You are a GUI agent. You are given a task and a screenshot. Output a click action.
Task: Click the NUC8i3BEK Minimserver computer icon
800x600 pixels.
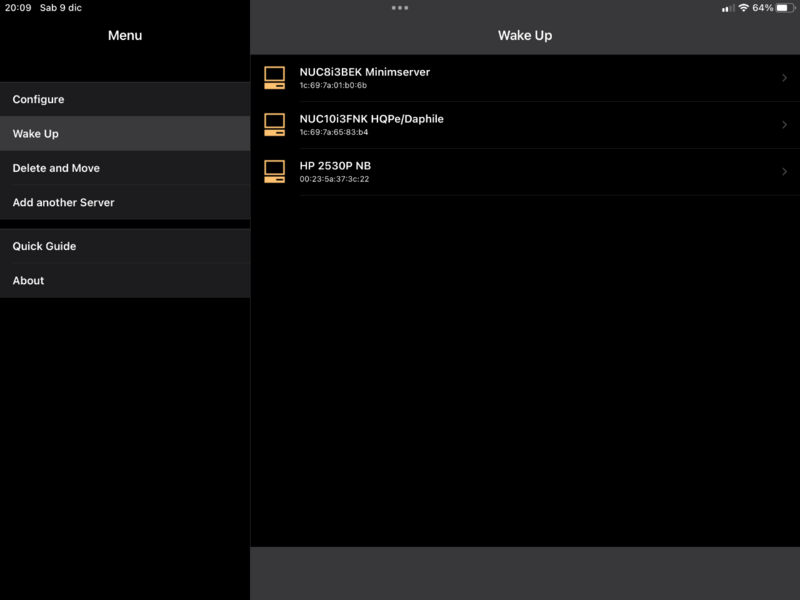(x=274, y=78)
